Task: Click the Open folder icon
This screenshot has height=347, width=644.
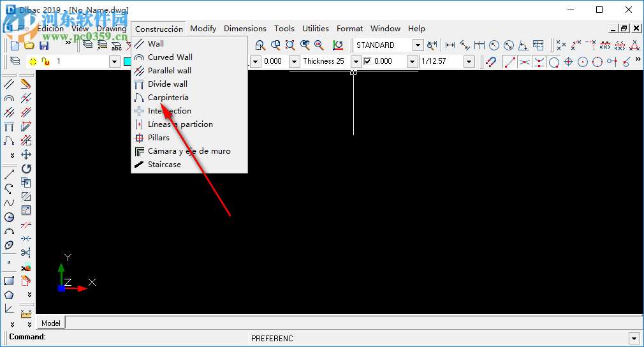Action: (29, 45)
